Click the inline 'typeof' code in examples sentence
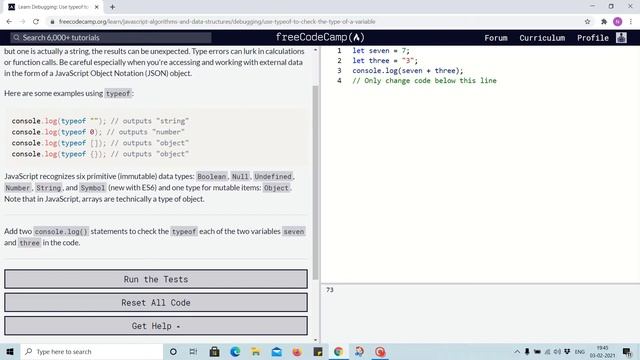The height and width of the screenshot is (360, 640). (x=118, y=93)
